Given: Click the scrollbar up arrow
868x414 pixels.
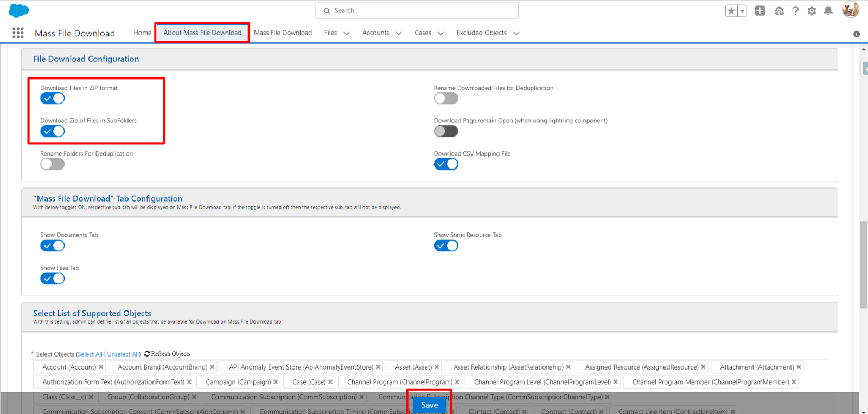Looking at the screenshot, I should pos(864,49).
